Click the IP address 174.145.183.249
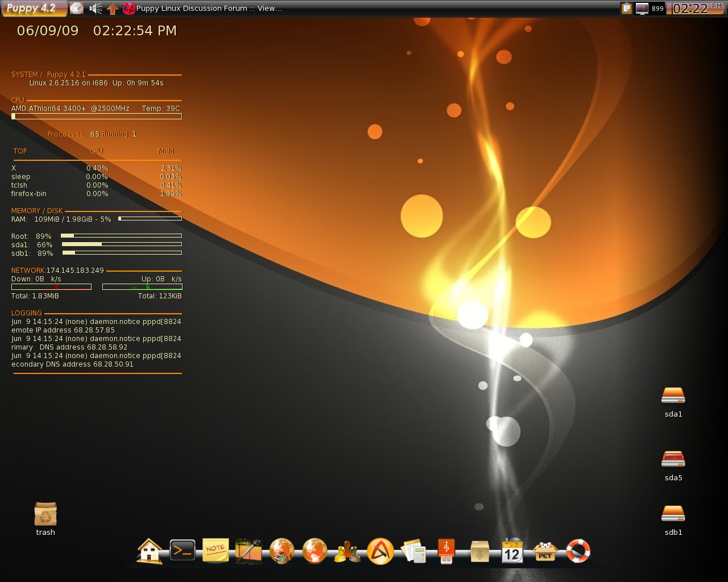This screenshot has width=728, height=582. point(75,271)
